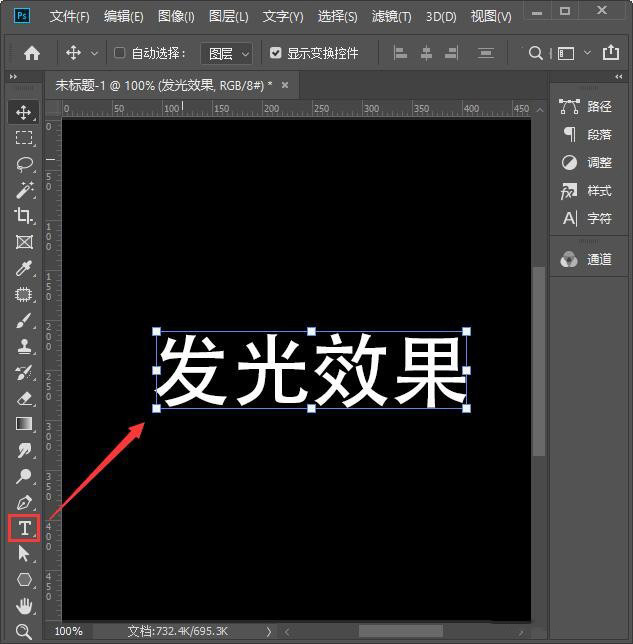The height and width of the screenshot is (644, 633).
Task: Open the 文字(Y) menu
Action: [283, 16]
